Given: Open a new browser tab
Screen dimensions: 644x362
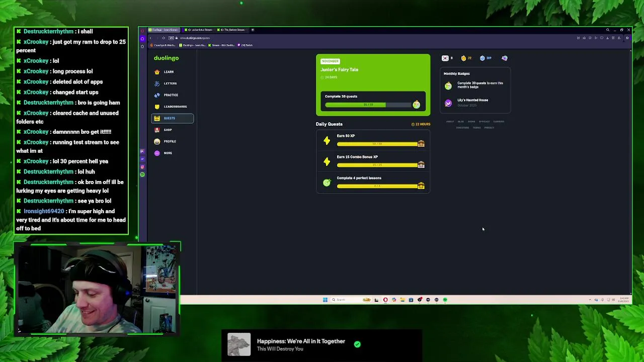Looking at the screenshot, I should (253, 30).
